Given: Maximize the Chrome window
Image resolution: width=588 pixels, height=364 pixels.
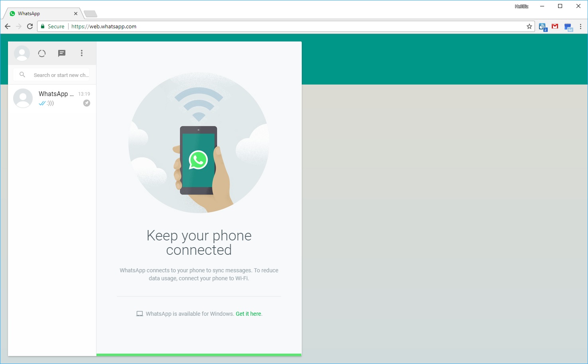Looking at the screenshot, I should (560, 6).
